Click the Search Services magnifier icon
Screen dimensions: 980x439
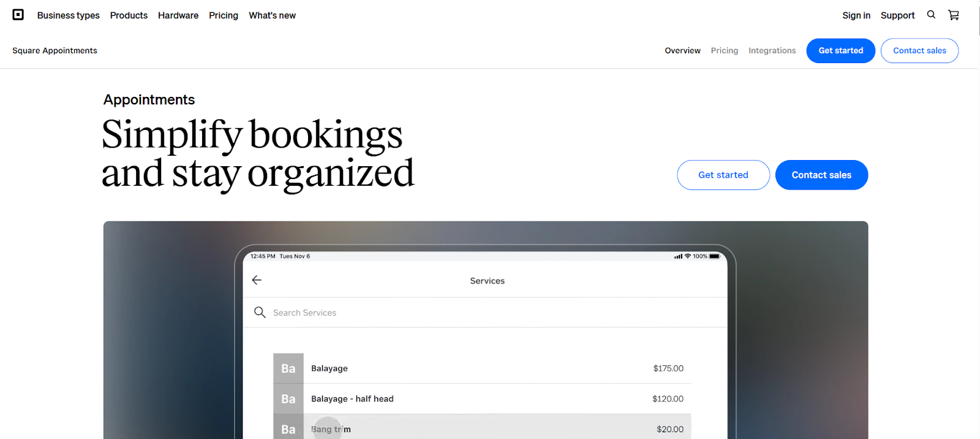260,312
